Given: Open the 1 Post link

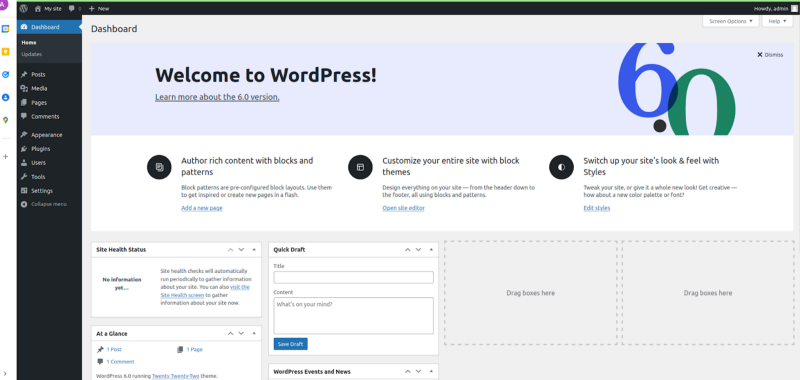Looking at the screenshot, I should coord(114,349).
